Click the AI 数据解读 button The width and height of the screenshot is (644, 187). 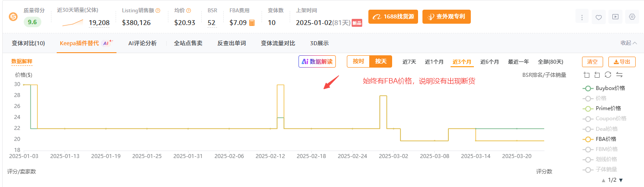pos(317,61)
